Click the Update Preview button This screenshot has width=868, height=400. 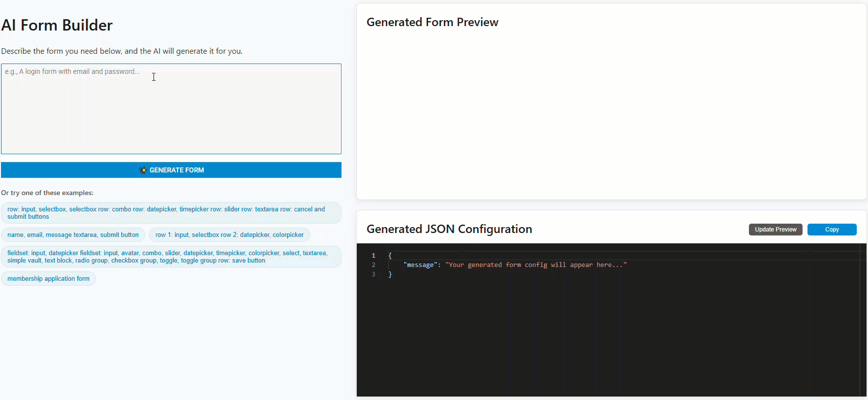point(775,230)
